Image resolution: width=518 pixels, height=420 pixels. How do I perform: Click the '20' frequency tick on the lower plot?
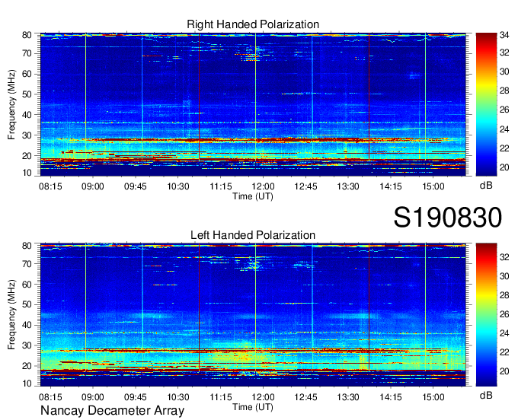pos(27,366)
